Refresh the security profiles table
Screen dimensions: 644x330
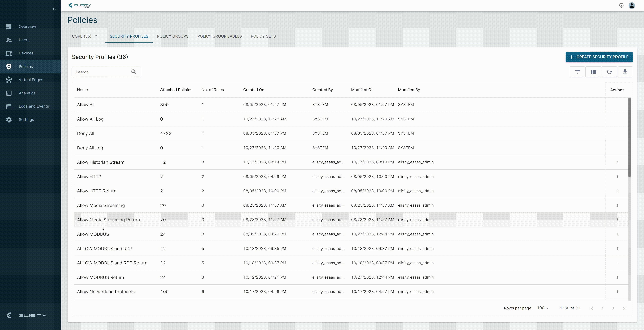tap(609, 72)
